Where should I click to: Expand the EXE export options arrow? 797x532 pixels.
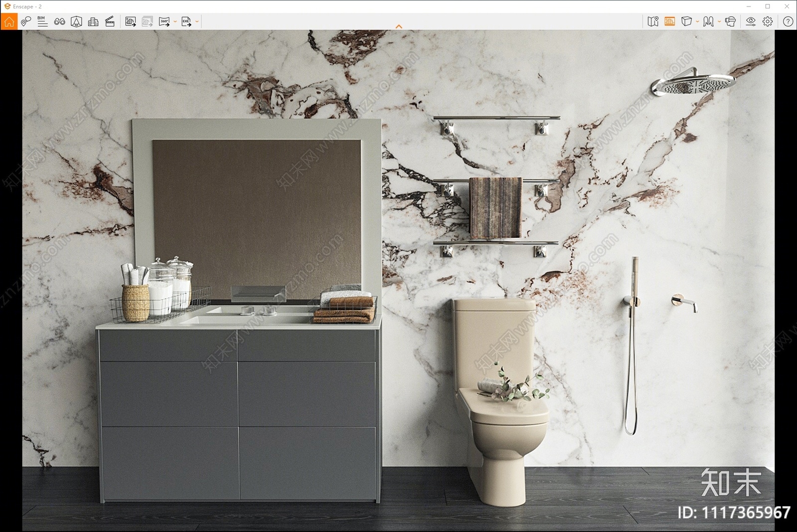(x=197, y=21)
